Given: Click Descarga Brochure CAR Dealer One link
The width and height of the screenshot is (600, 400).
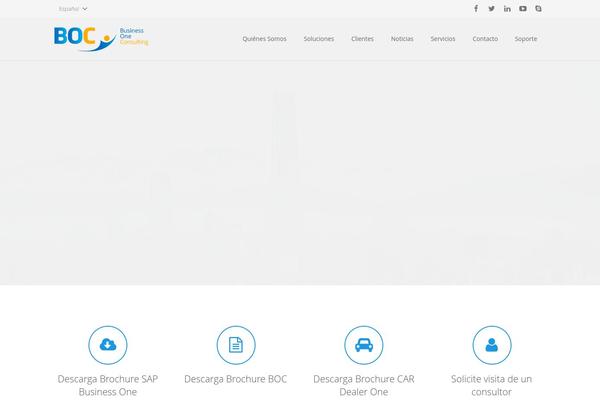Looking at the screenshot, I should 364,385.
